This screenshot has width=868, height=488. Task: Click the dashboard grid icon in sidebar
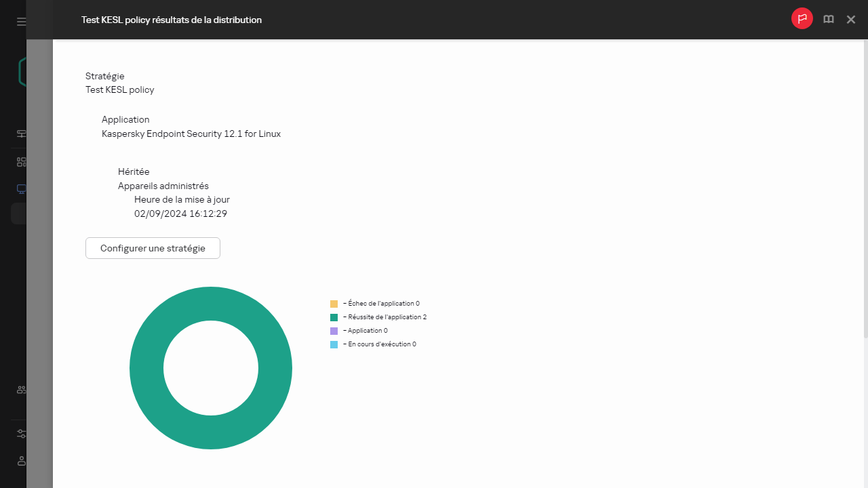pos(22,162)
